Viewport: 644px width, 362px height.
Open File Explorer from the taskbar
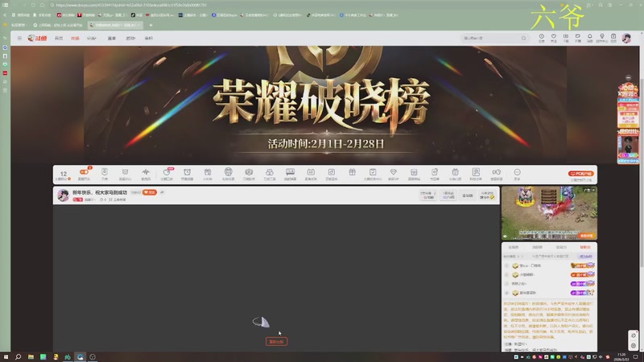click(31, 357)
